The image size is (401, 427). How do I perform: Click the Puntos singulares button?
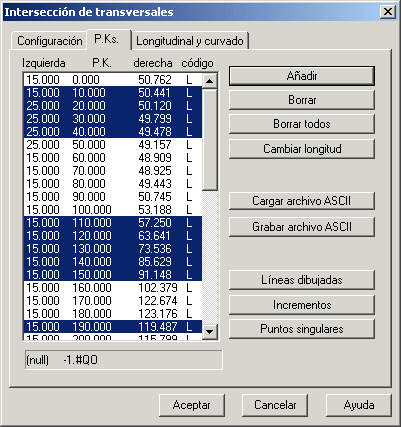click(302, 329)
